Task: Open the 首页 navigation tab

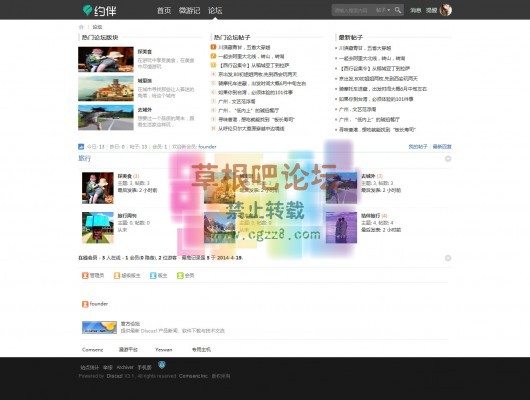Action: pos(164,10)
